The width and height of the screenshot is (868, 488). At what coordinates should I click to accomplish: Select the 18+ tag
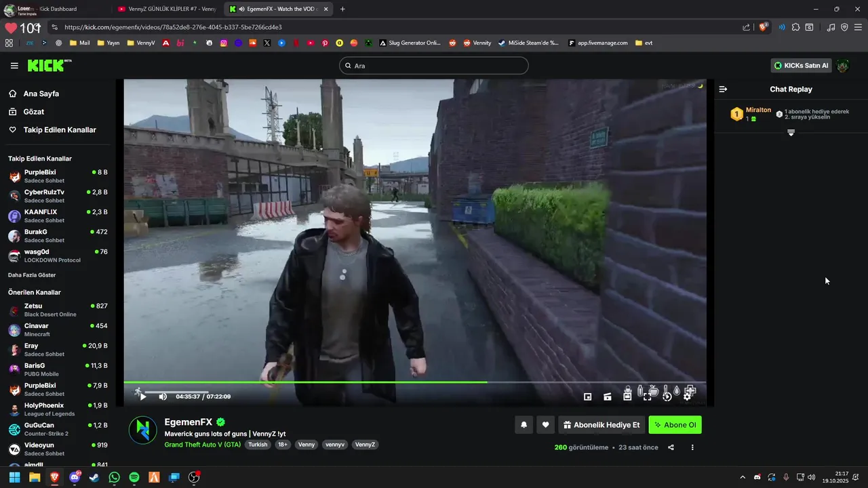click(x=283, y=445)
